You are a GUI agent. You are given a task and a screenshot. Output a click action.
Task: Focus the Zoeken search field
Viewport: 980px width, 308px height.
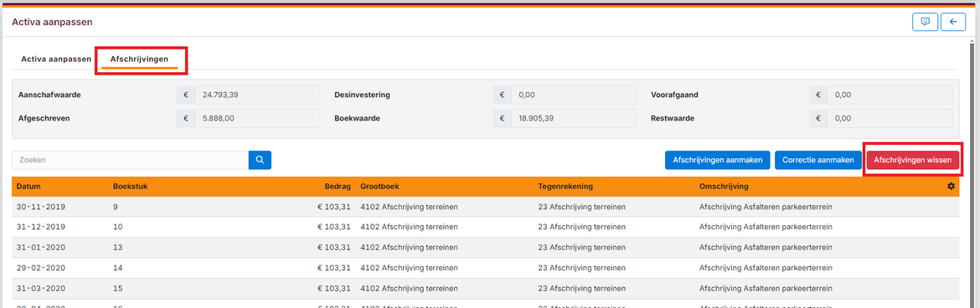[130, 160]
